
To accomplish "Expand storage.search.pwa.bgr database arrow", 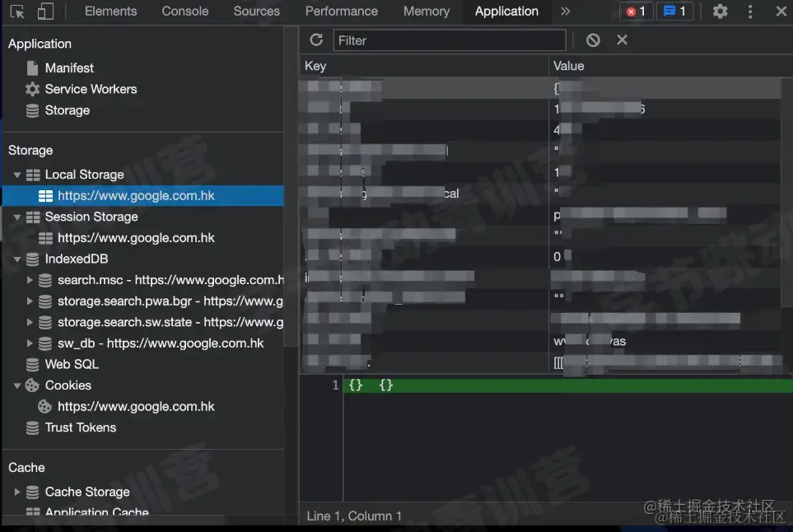I will click(30, 301).
